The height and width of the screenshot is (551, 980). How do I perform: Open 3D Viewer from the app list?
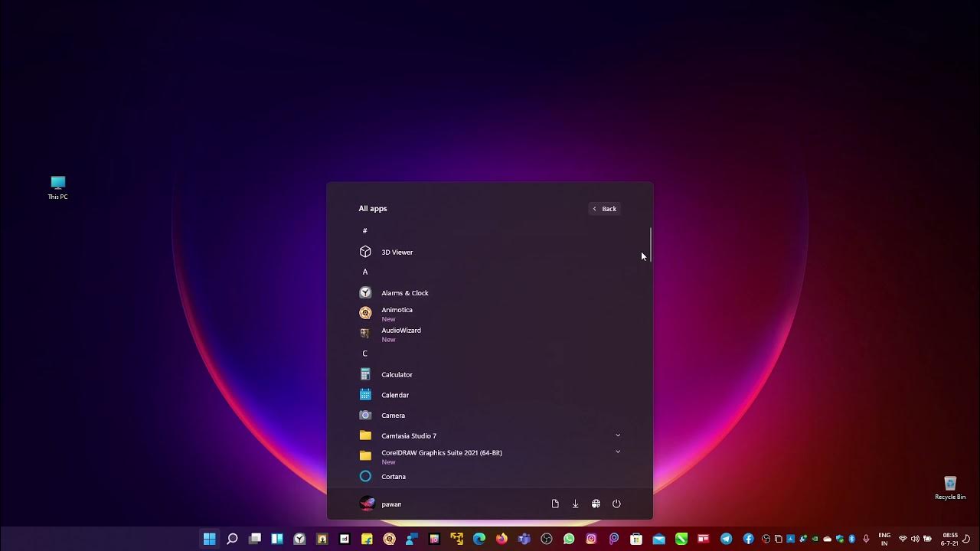point(490,252)
